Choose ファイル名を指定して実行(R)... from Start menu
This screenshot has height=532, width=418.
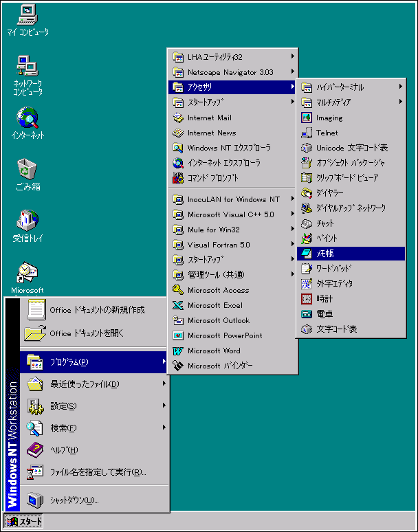tap(94, 472)
